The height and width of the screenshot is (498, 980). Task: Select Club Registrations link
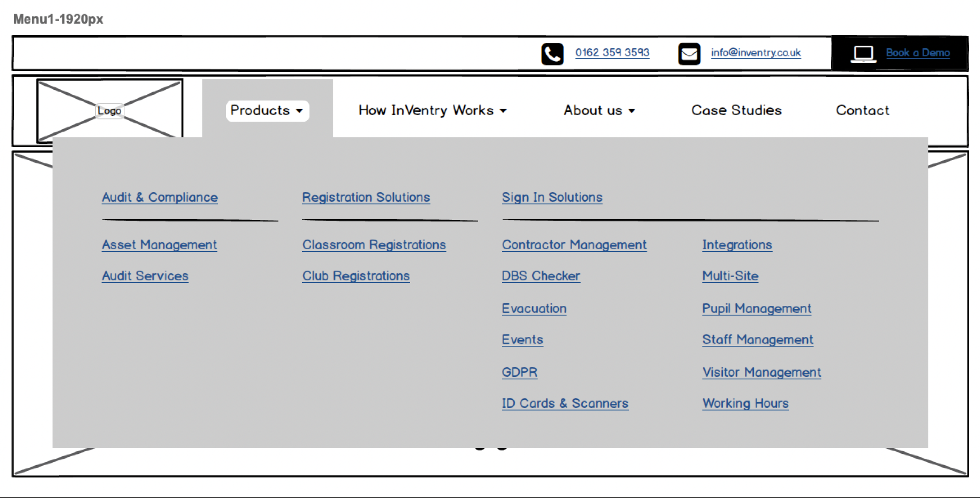pyautogui.click(x=356, y=276)
